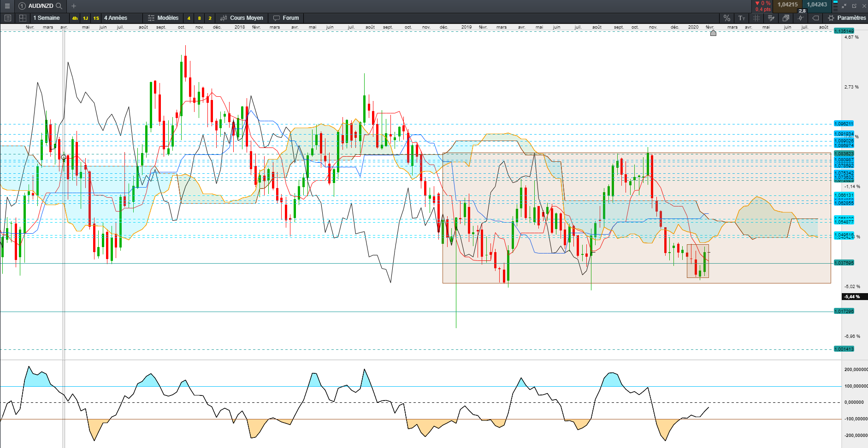This screenshot has width=868, height=448.
Task: Click the stacked bars depth indicator icon
Action: pyautogui.click(x=835, y=6)
